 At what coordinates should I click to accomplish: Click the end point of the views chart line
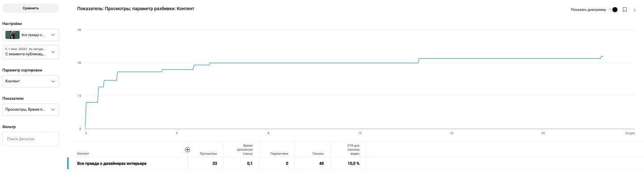pyautogui.click(x=603, y=56)
